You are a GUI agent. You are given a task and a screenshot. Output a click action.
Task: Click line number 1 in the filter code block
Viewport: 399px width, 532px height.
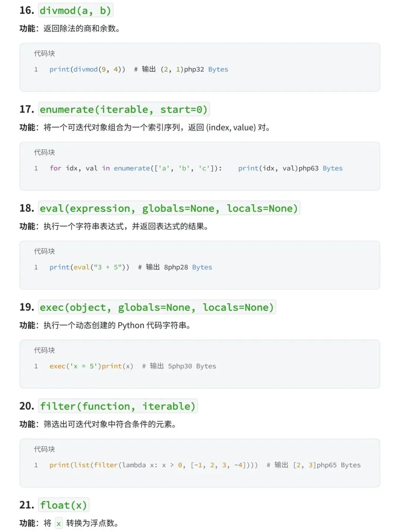click(x=36, y=465)
